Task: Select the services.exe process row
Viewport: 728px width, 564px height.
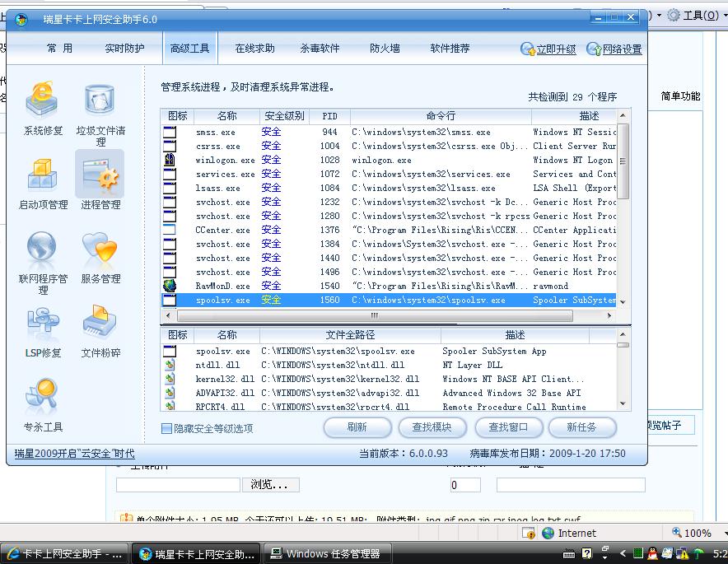Action: coord(389,174)
